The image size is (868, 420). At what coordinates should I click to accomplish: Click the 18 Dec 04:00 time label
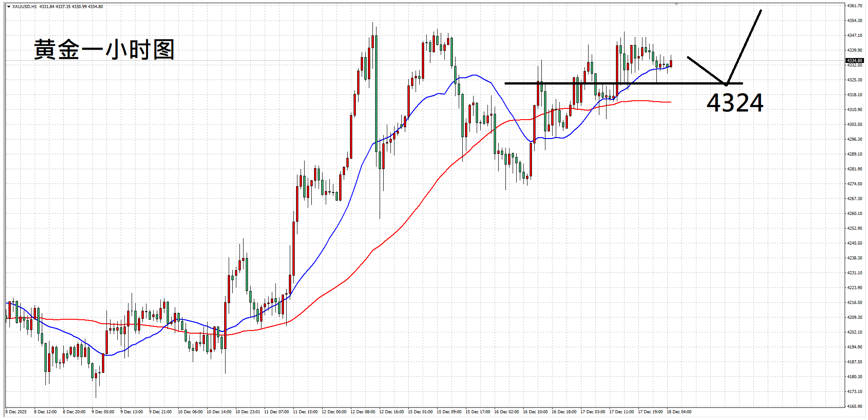pyautogui.click(x=679, y=412)
